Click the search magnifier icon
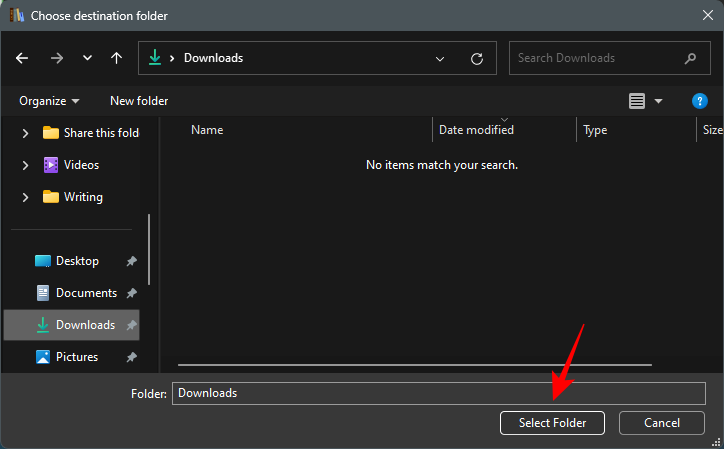 point(690,58)
